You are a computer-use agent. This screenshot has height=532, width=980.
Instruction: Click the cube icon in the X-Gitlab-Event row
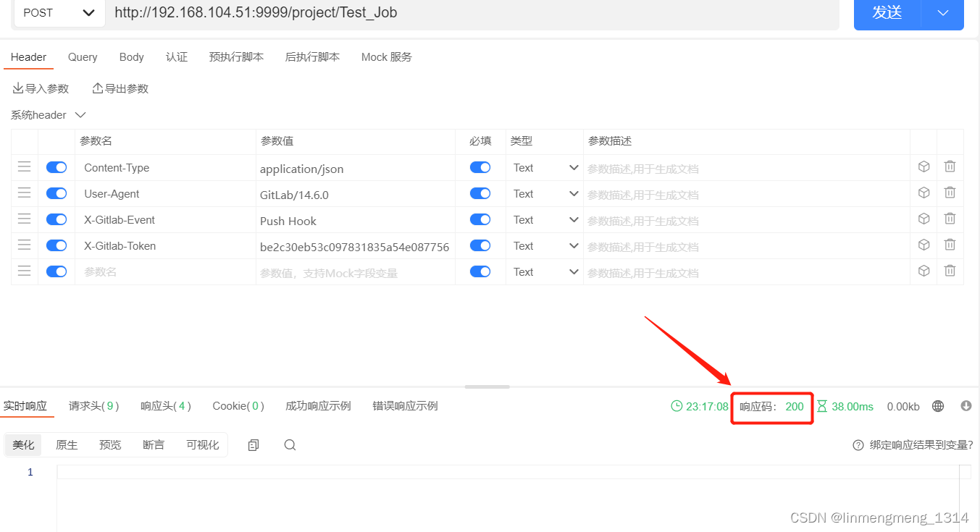tap(924, 219)
